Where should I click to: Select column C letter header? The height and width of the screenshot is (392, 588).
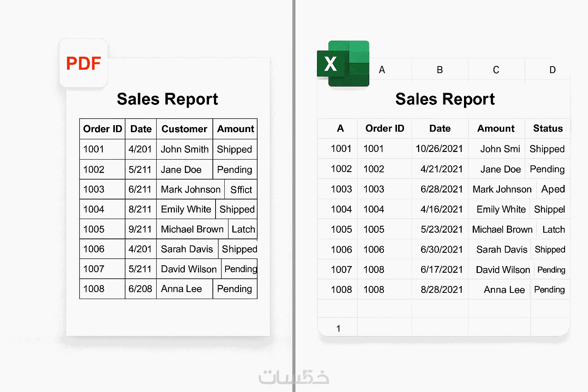(496, 70)
